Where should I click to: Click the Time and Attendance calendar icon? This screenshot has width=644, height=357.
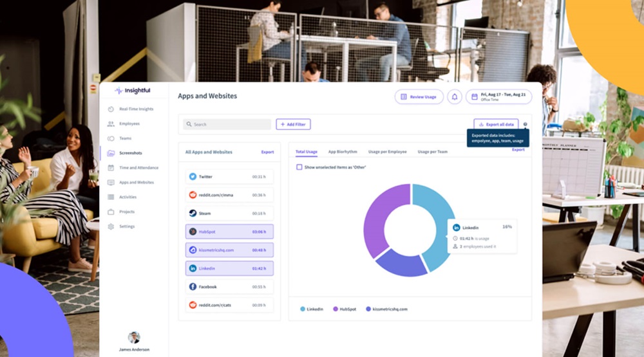[111, 167]
